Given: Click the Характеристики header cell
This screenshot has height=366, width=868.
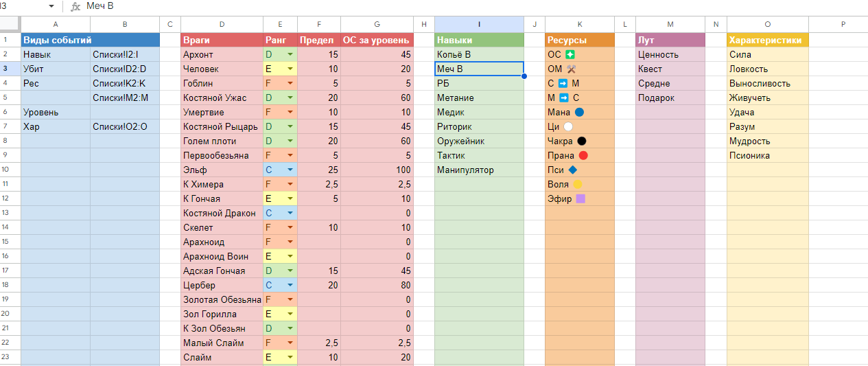Looking at the screenshot, I should tap(767, 40).
